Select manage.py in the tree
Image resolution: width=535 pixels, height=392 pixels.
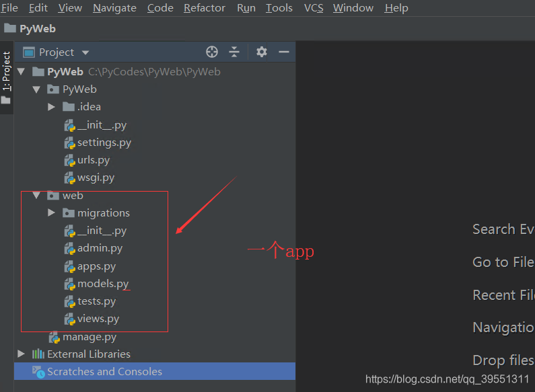tap(90, 337)
